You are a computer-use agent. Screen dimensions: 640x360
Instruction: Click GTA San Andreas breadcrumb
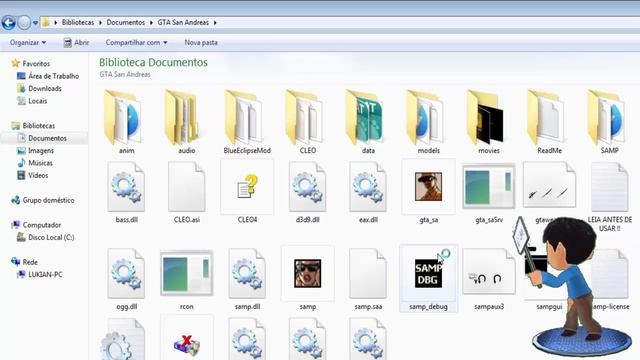pos(183,22)
